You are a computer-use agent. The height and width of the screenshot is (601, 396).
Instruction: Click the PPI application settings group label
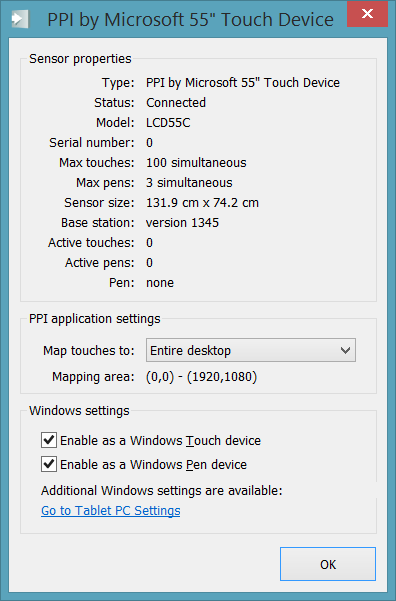coord(95,319)
